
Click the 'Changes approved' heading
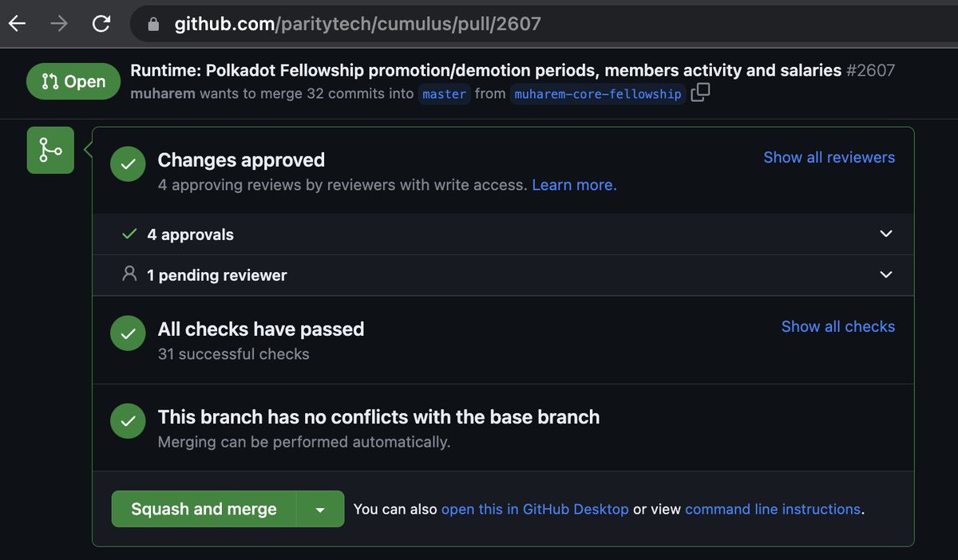241,160
